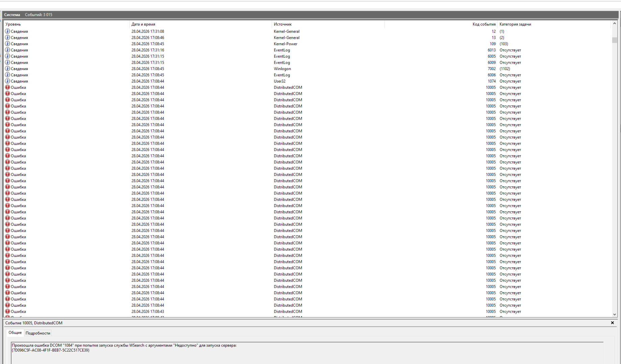The height and width of the screenshot is (364, 621).
Task: Click the error icon on the 17:08:43 DistributedCOM row
Action: pos(7,311)
